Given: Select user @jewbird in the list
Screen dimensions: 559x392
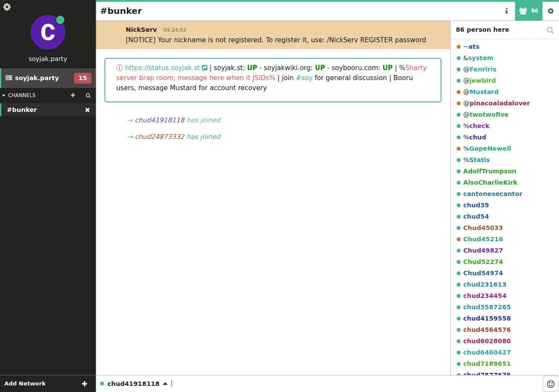Looking at the screenshot, I should tap(479, 81).
